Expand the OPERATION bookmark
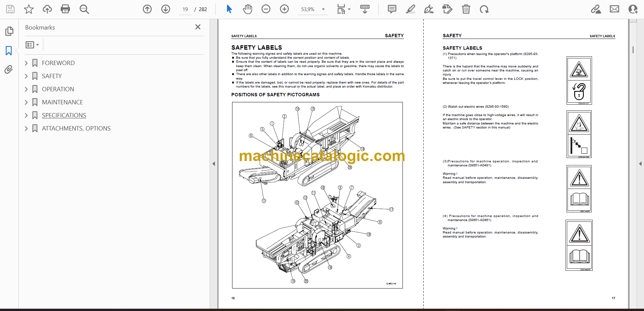Viewport: 644px width, 311px height. click(x=26, y=89)
